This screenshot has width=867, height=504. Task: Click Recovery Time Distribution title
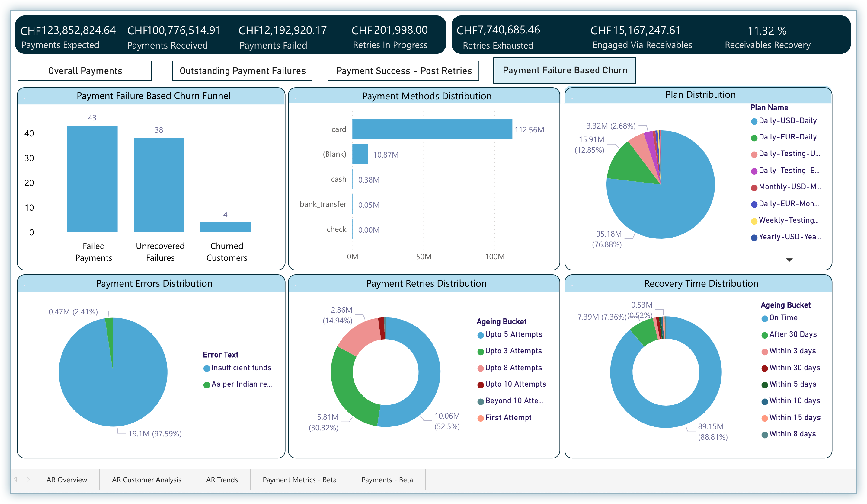(x=701, y=283)
